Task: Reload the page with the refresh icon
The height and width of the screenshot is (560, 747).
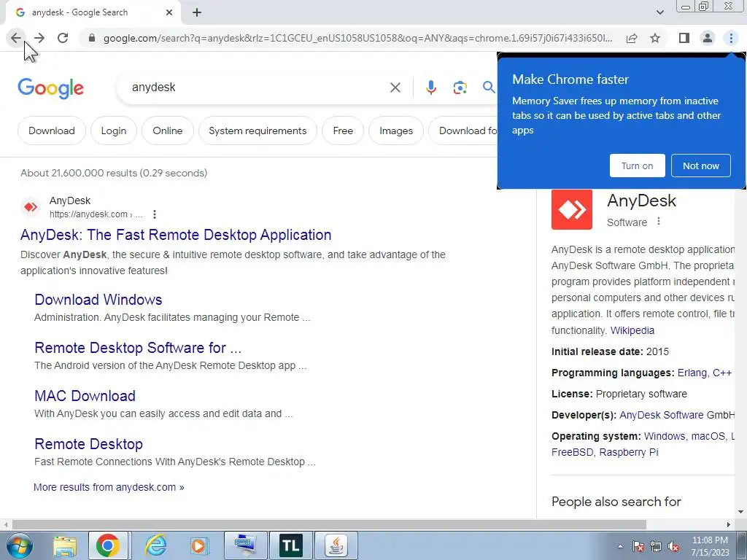Action: click(x=63, y=38)
